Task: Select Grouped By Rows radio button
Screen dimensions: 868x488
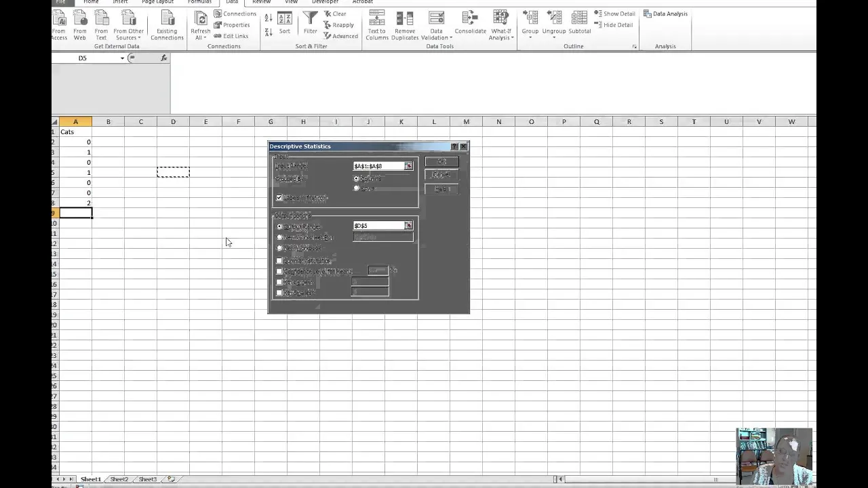Action: click(357, 188)
